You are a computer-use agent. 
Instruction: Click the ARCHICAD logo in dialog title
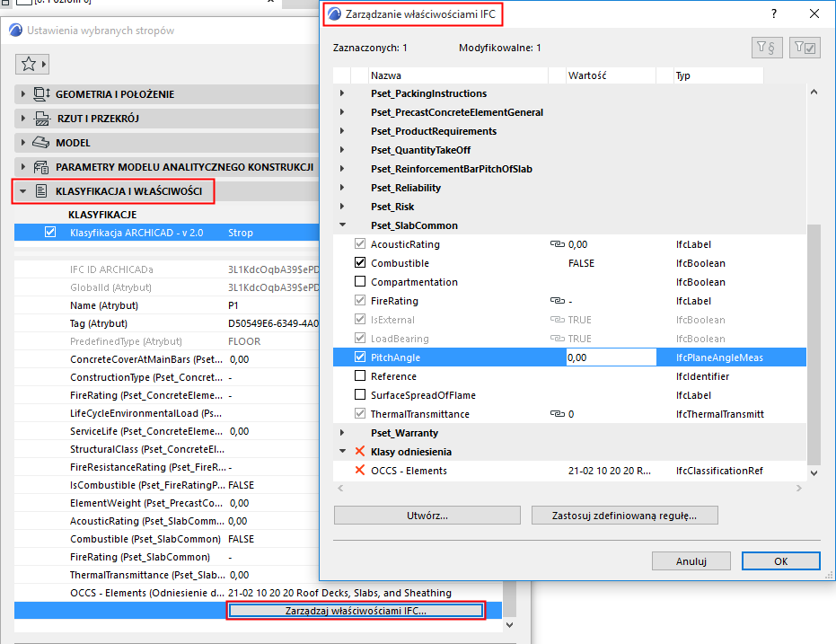(x=333, y=13)
